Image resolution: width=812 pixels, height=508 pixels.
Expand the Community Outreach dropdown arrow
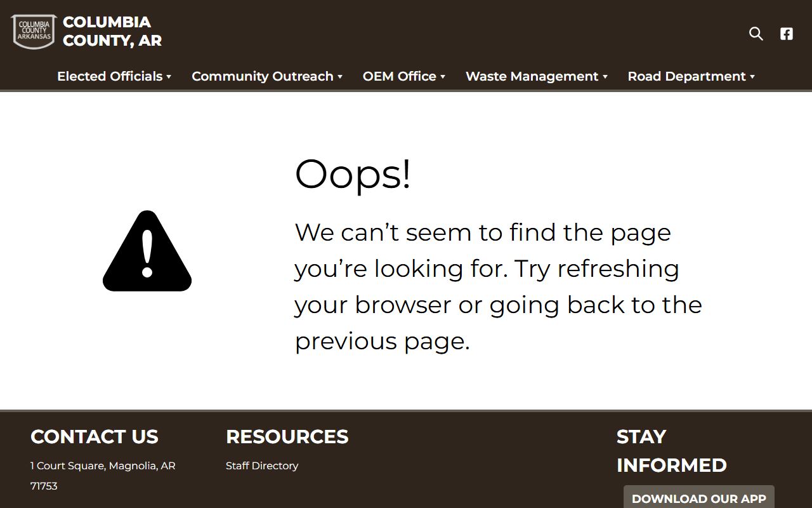[x=340, y=77]
